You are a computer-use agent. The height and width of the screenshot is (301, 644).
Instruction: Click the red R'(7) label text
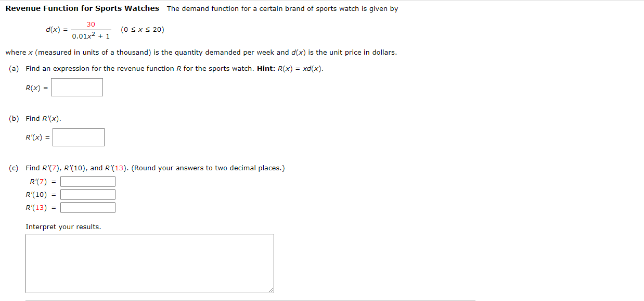[39, 181]
